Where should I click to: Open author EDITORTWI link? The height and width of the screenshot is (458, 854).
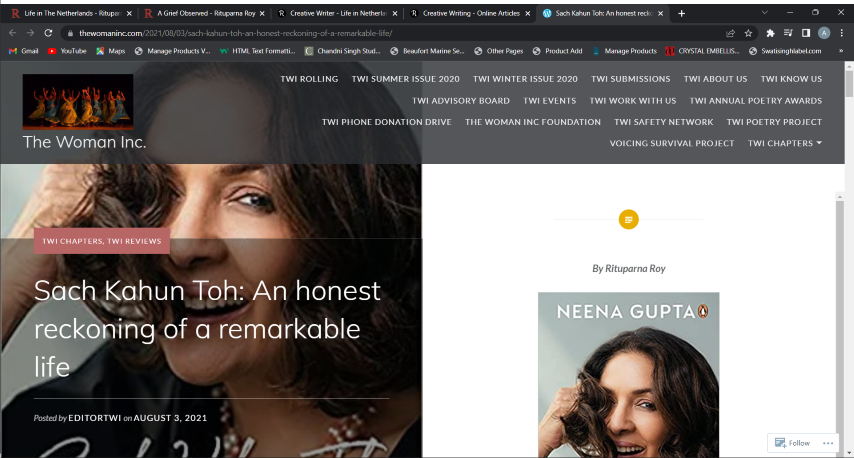(x=95, y=418)
